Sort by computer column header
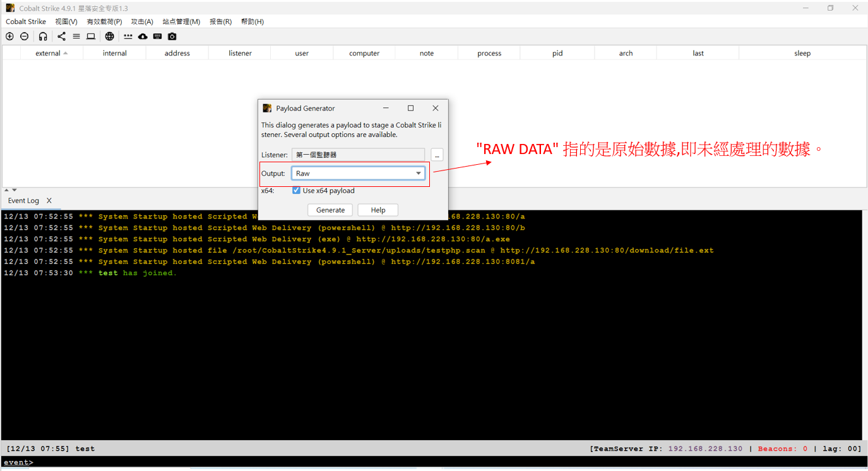Screen dimensions: 868x471 [x=364, y=53]
